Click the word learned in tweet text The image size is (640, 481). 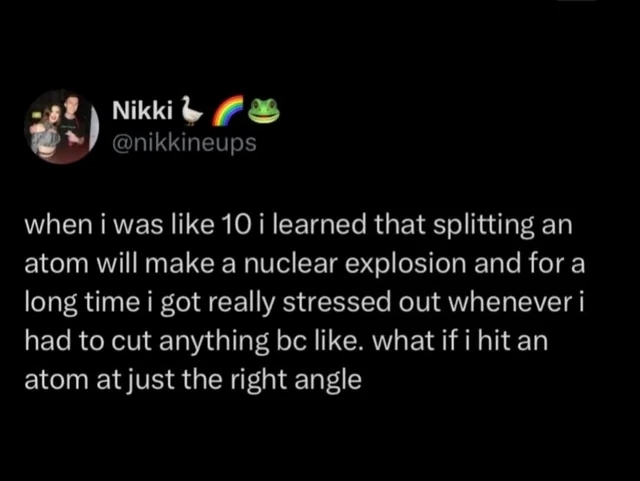click(318, 226)
